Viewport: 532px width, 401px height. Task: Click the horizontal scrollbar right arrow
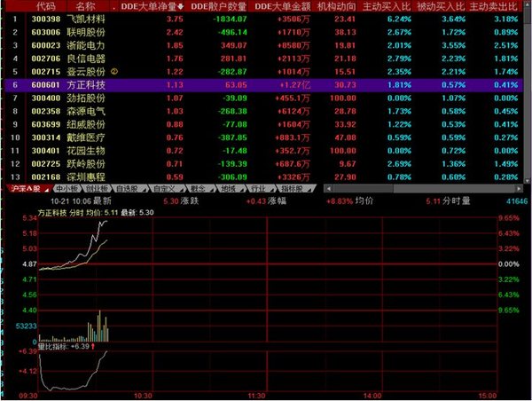[x=519, y=188]
